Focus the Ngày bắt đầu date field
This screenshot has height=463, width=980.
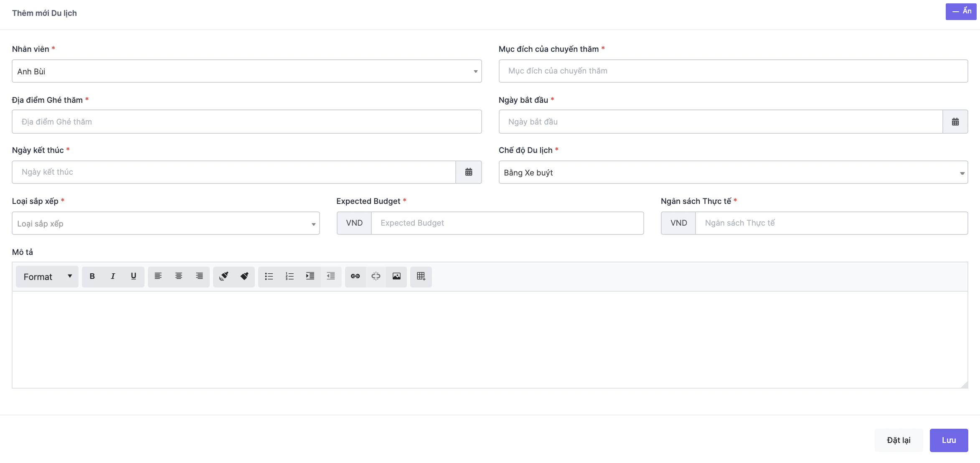(721, 122)
